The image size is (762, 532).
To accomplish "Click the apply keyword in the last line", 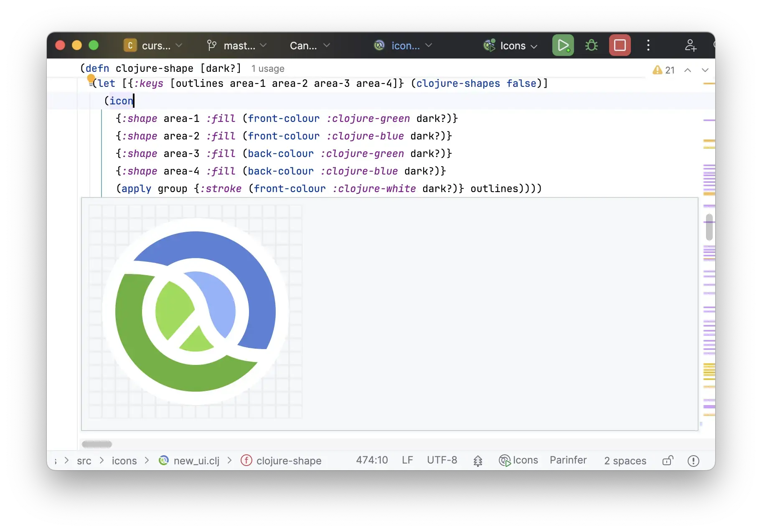I will (x=136, y=188).
